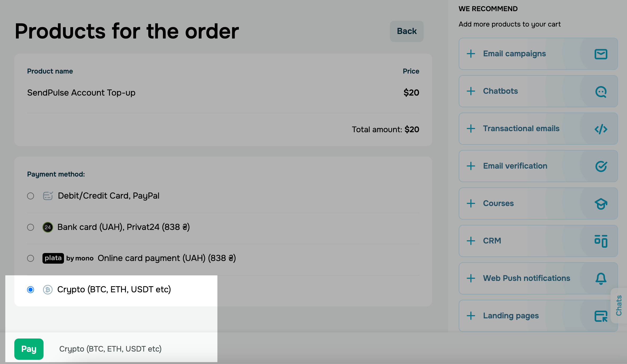Image resolution: width=627 pixels, height=364 pixels.
Task: Go back with the Back button
Action: click(406, 31)
